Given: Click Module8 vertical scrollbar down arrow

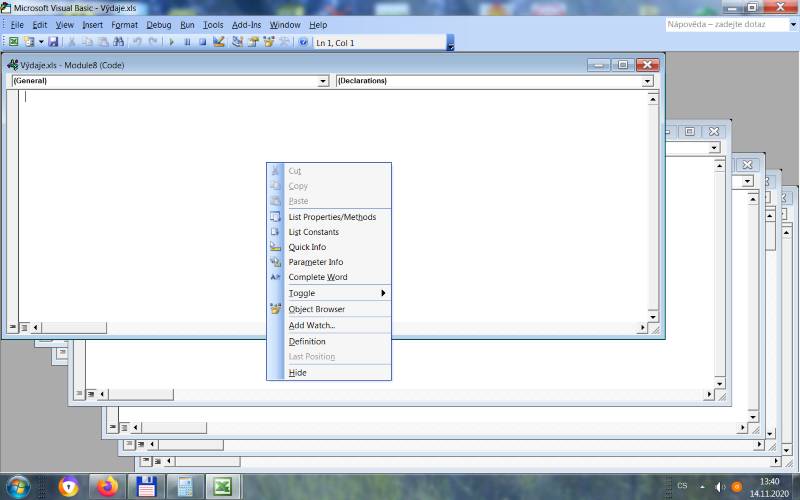Looking at the screenshot, I should pos(653,316).
